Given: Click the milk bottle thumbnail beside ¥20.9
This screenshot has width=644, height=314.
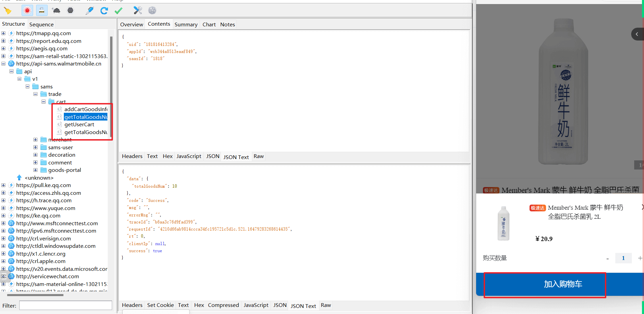Looking at the screenshot, I should (504, 224).
